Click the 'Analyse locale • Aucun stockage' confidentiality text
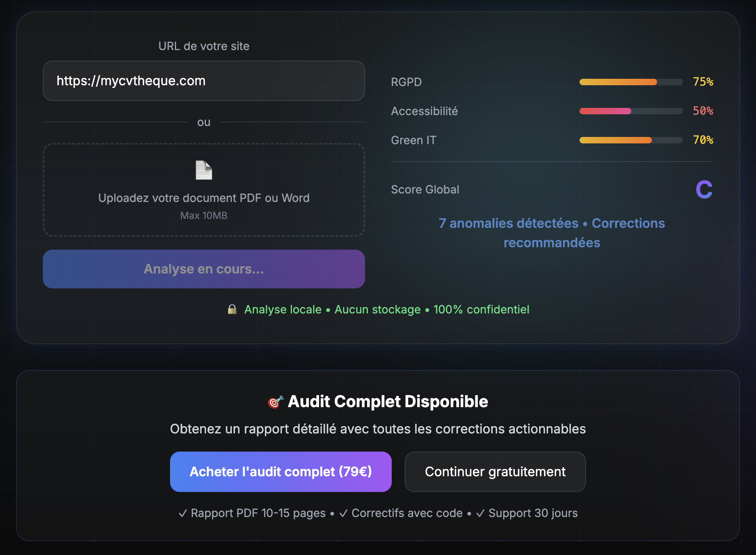Screen dimensions: 756x555 387,309
